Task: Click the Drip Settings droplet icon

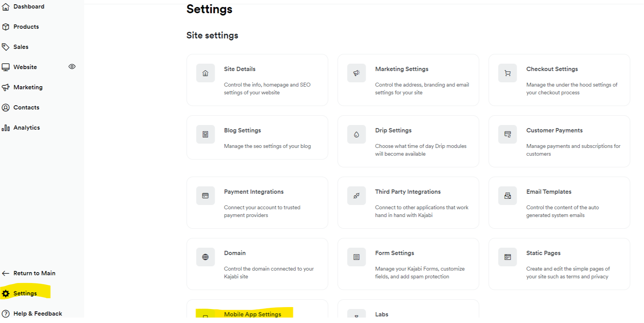Action: coord(356,134)
